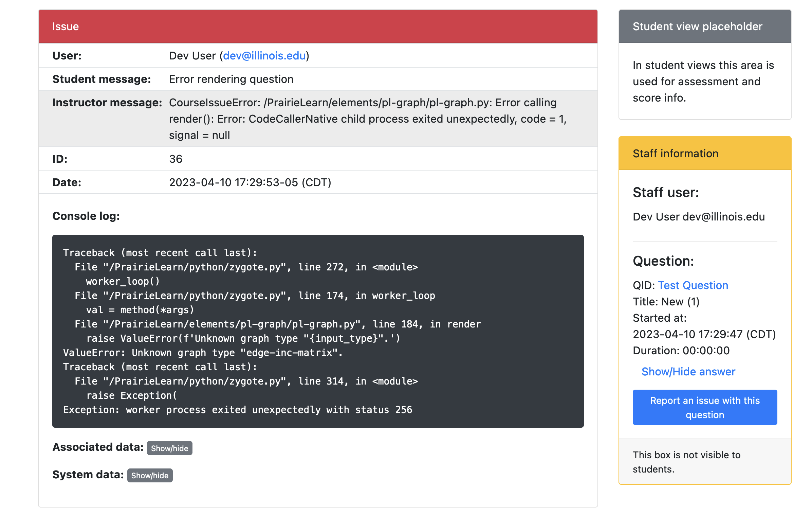Click the Student message row
The width and height of the screenshot is (812, 515).
tap(231, 79)
